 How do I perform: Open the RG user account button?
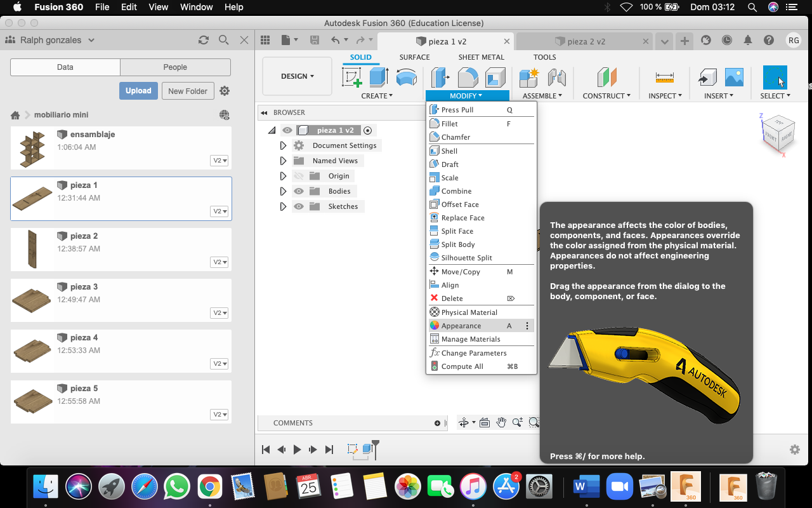click(793, 40)
